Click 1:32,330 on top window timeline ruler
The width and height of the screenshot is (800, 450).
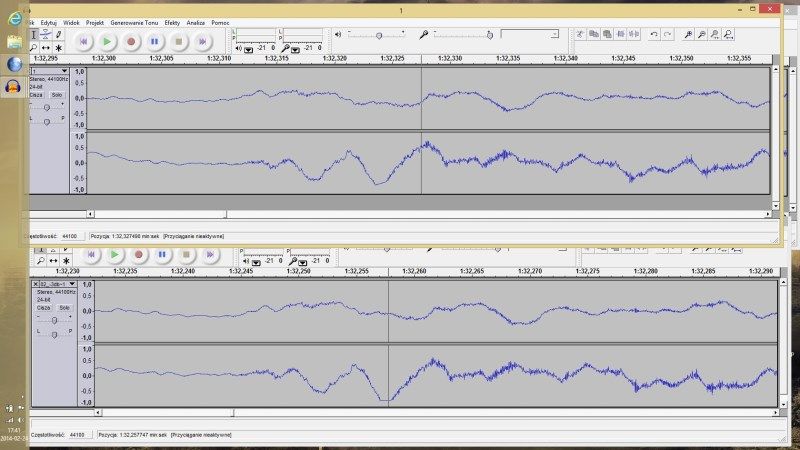click(x=450, y=59)
